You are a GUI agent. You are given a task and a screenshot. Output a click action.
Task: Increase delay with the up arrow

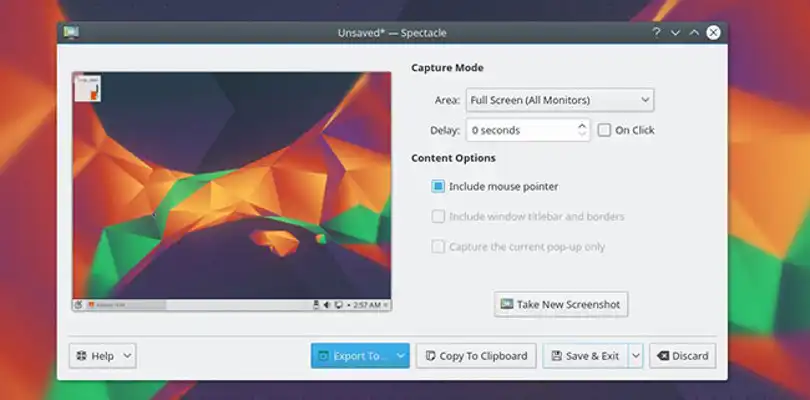coord(582,126)
